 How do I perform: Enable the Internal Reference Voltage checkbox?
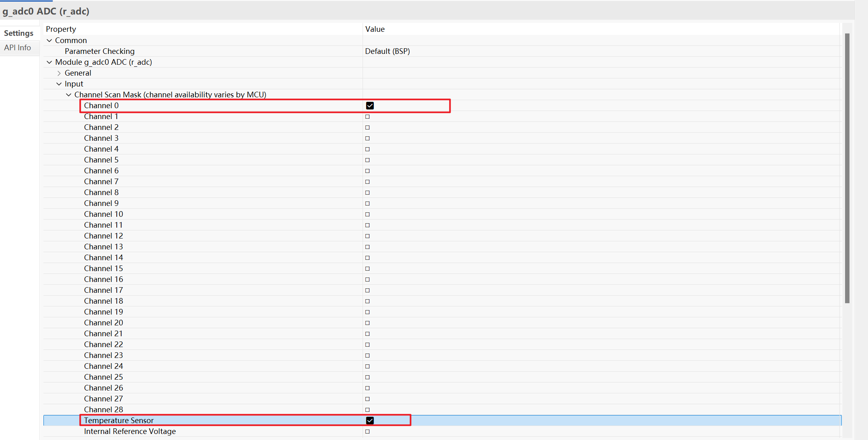click(x=367, y=431)
